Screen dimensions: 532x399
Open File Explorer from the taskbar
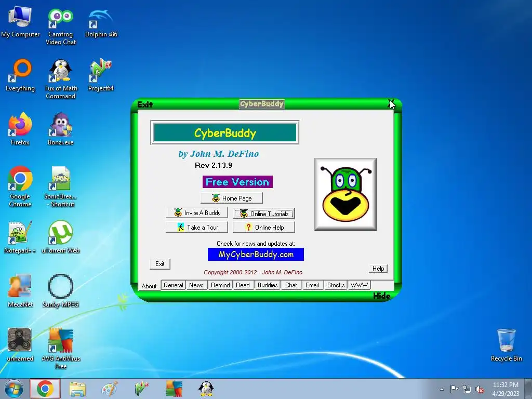click(x=77, y=389)
